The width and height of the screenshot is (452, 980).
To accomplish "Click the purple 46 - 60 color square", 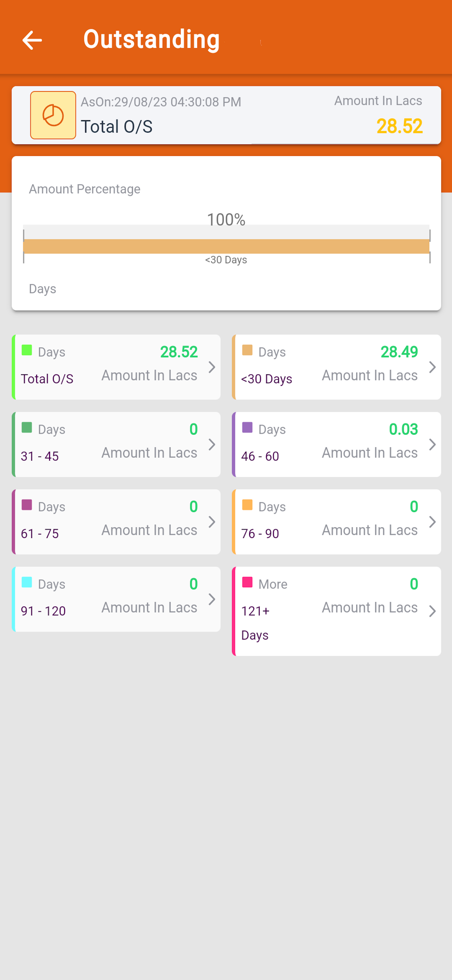I will point(247,427).
